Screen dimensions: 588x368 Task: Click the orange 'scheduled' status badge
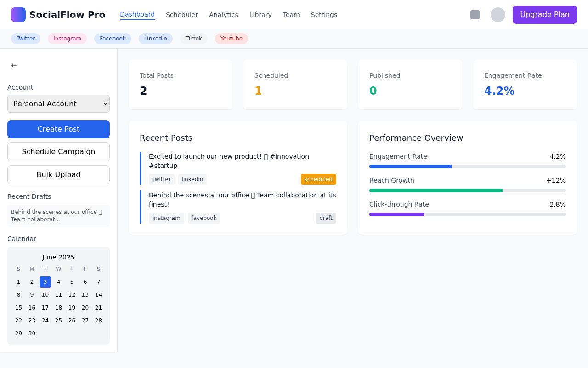click(x=318, y=179)
